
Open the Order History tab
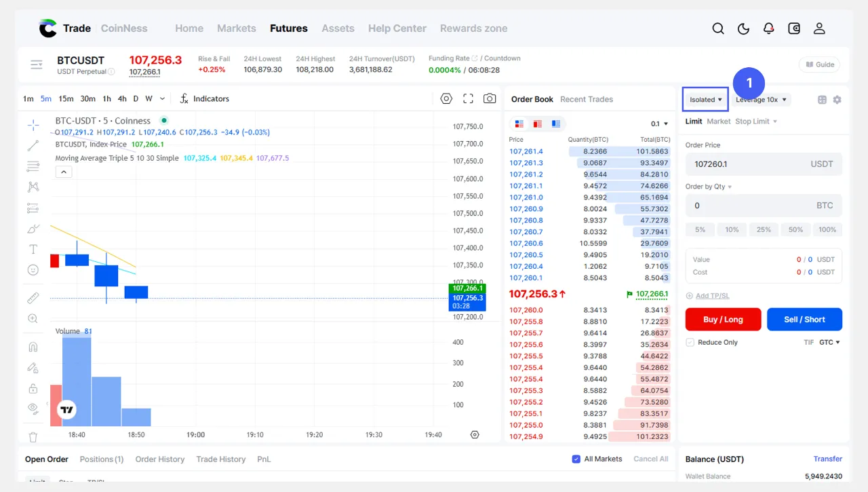click(x=159, y=459)
